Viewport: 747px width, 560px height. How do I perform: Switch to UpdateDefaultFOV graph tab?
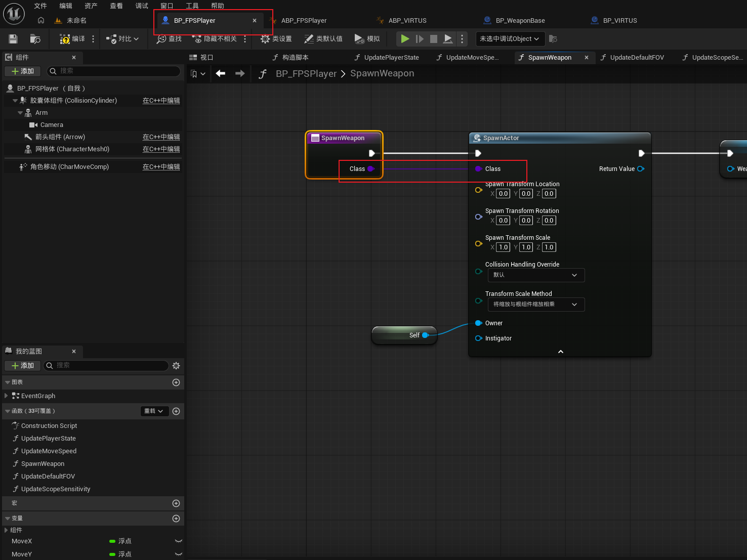[x=637, y=58]
